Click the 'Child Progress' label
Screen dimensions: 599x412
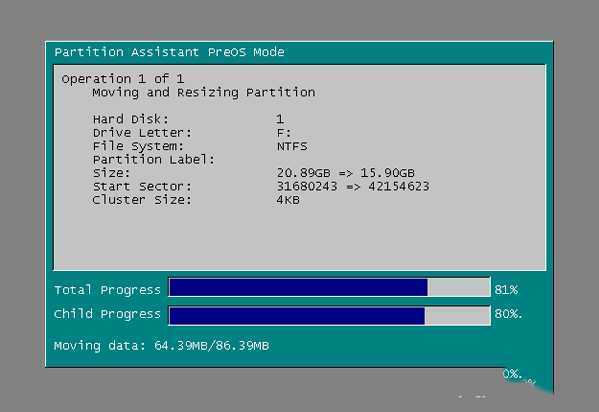point(107,314)
